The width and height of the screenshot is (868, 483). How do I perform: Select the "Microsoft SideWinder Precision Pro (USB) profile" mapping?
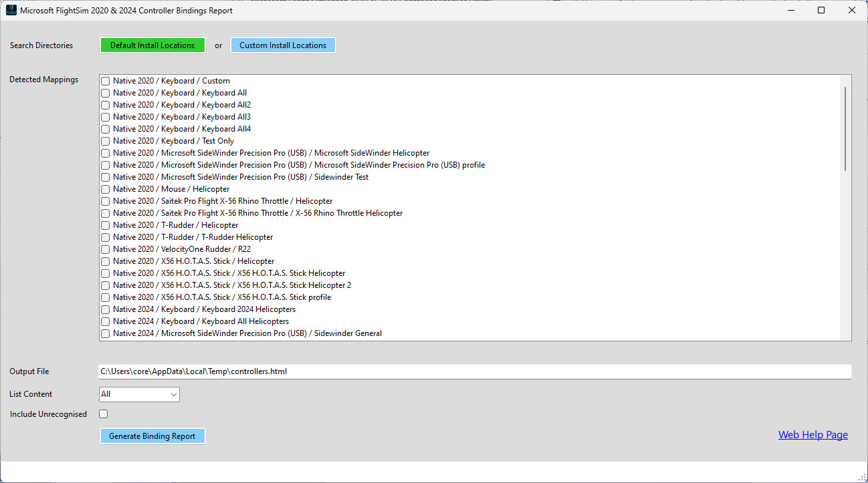(x=106, y=165)
